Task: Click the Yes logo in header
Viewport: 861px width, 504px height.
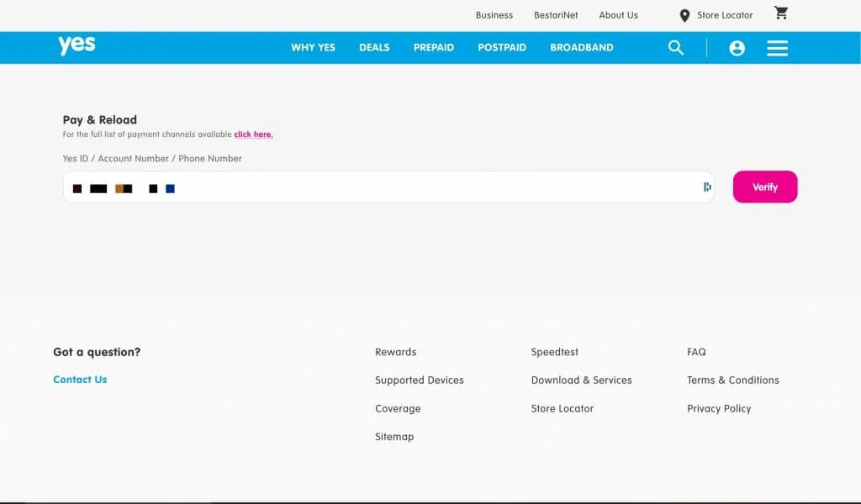Action: coord(77,45)
